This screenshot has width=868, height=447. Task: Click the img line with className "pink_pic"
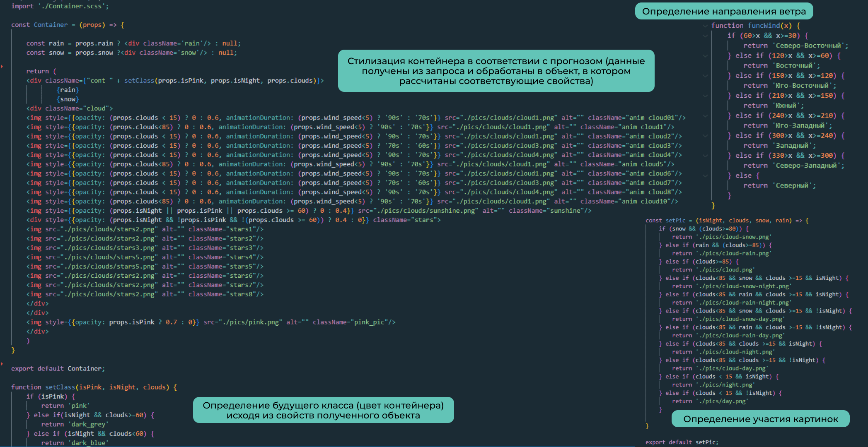click(x=211, y=322)
